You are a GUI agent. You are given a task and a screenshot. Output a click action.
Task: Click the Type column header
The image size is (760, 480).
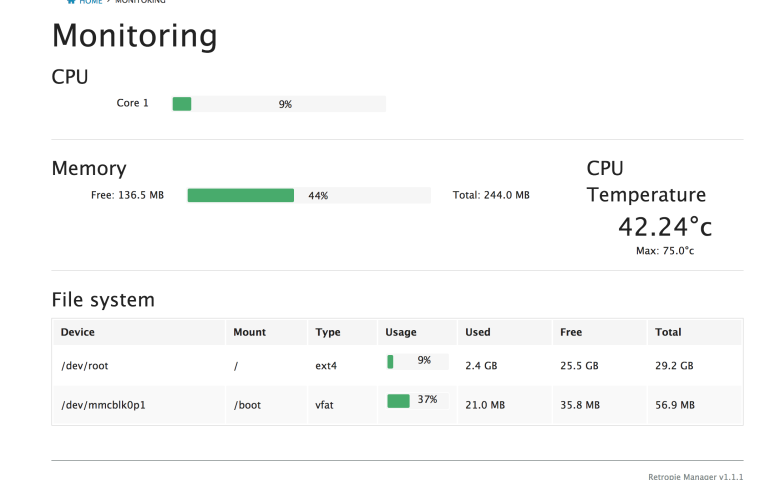click(x=327, y=332)
